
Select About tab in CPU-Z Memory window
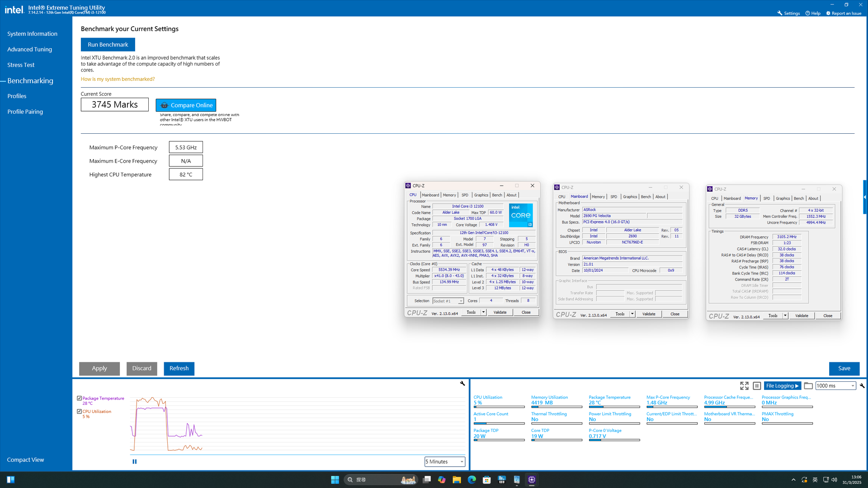click(813, 199)
